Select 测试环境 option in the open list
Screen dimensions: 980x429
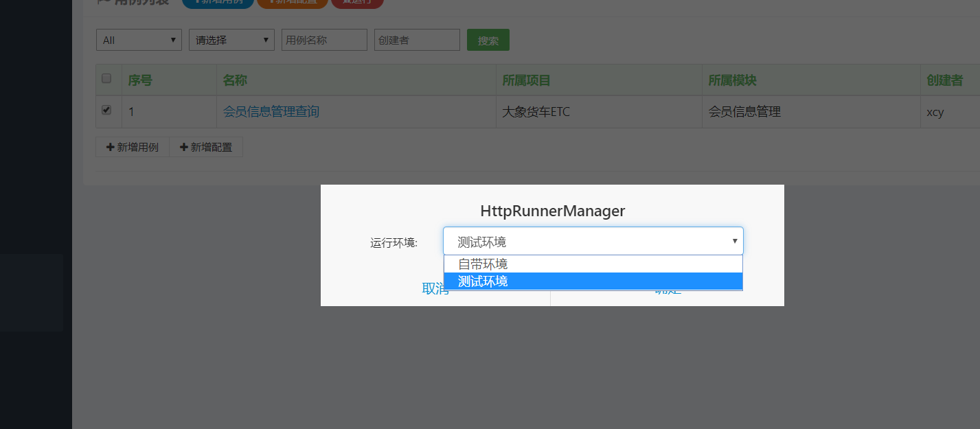point(593,281)
